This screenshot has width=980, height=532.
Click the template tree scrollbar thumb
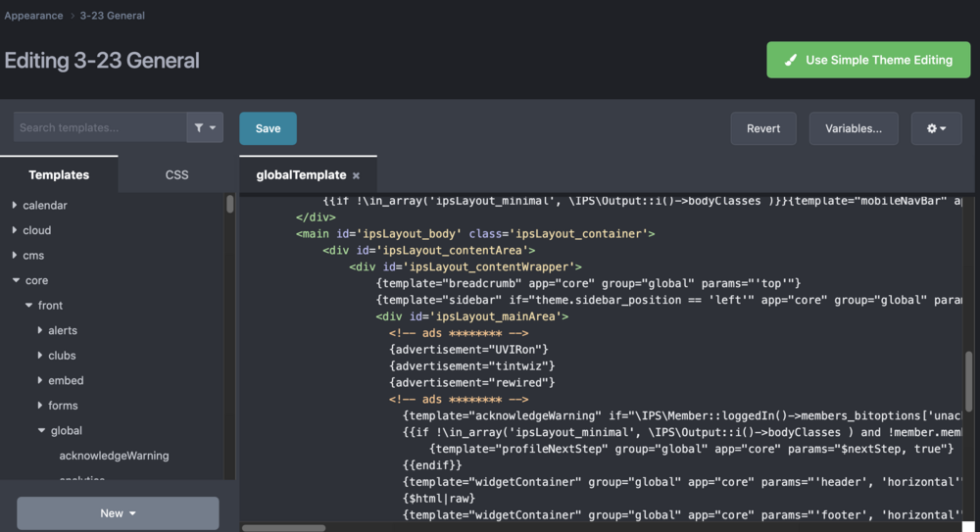click(230, 204)
